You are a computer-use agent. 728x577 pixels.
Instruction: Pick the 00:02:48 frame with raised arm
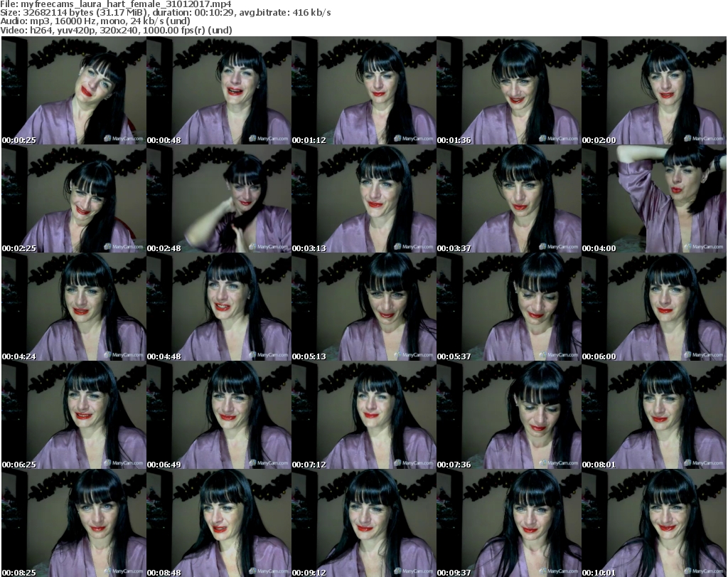(219, 198)
